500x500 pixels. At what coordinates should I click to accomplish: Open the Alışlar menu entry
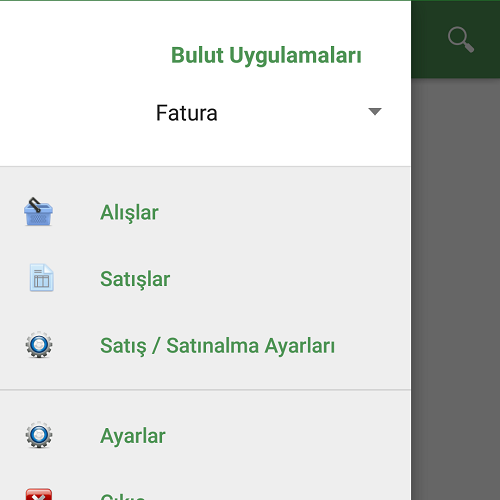coord(205,212)
